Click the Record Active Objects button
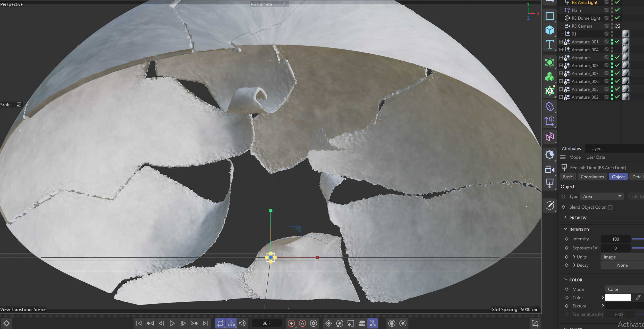 [291, 323]
